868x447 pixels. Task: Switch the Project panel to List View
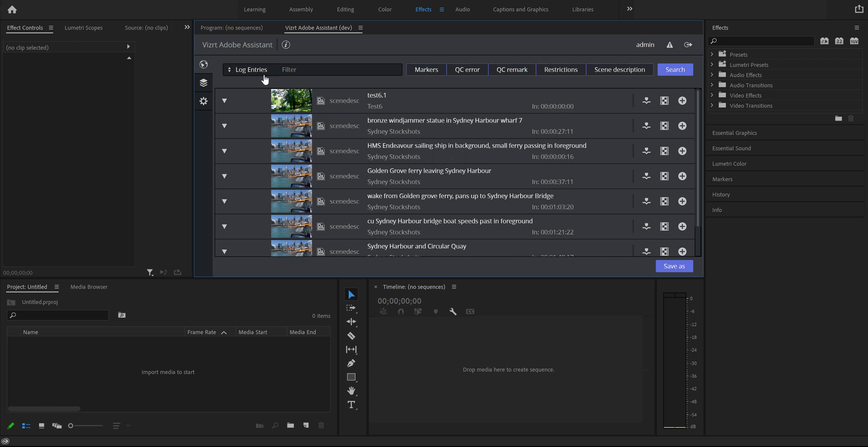coord(26,425)
